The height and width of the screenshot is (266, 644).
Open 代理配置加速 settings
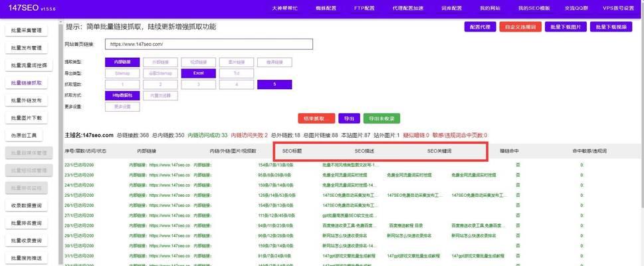coord(408,8)
